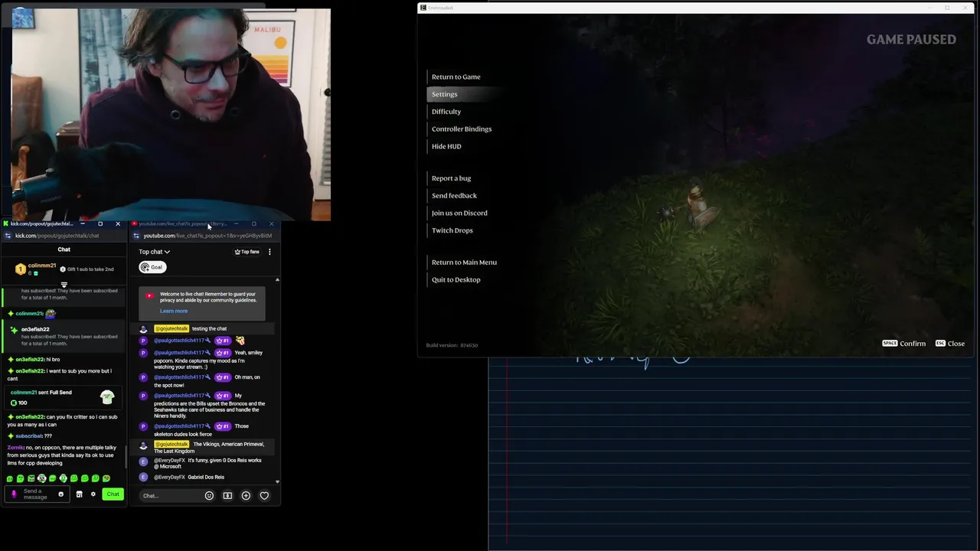The width and height of the screenshot is (980, 551).
Task: Click the YouTube logo in the welcome banner
Action: 150,296
